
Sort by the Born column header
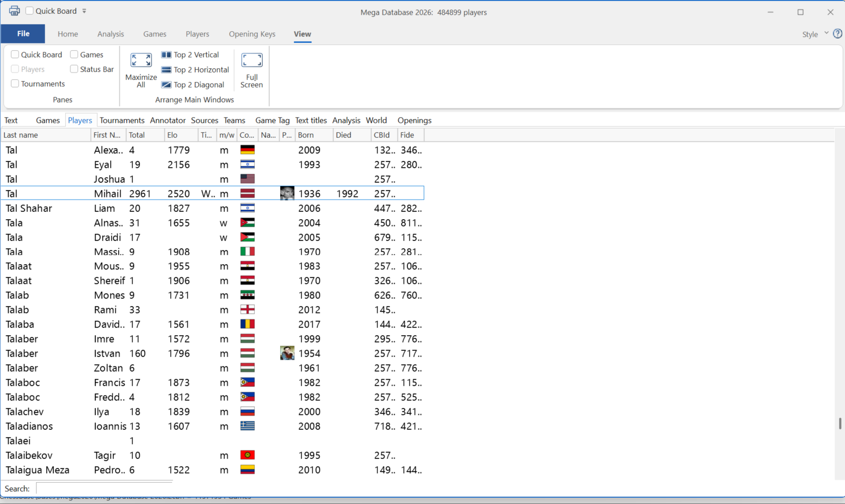tap(314, 135)
